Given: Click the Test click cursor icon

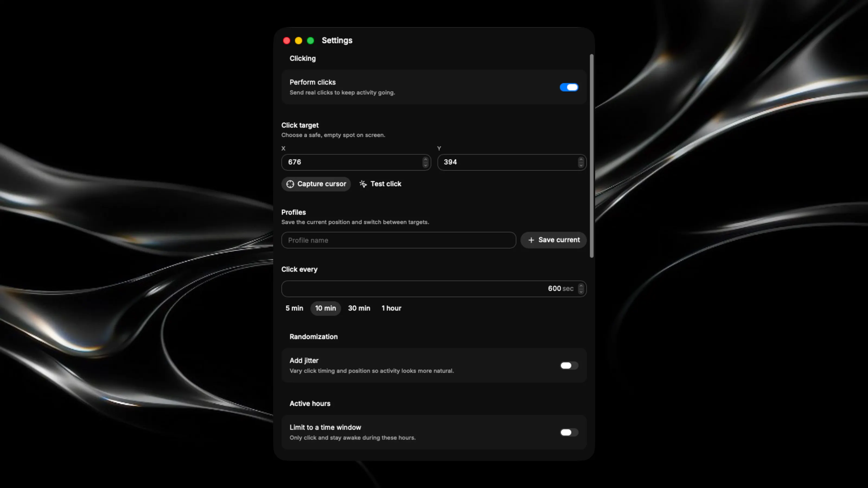Looking at the screenshot, I should [x=363, y=184].
